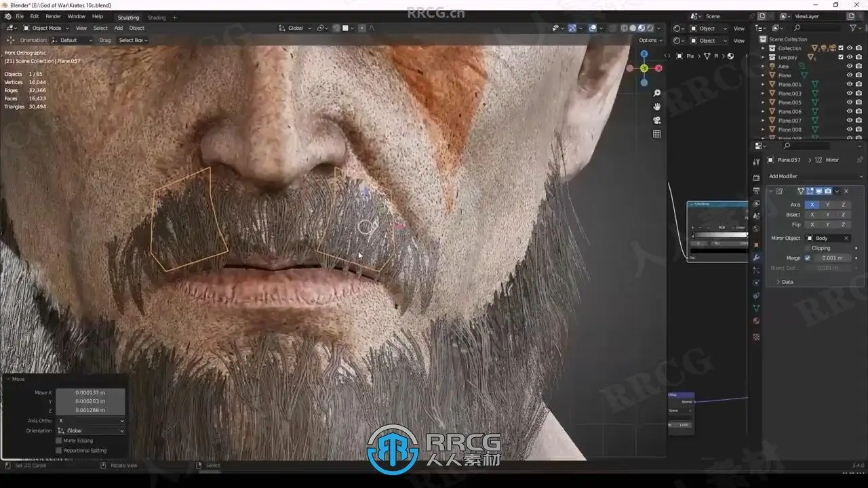Switch to the Shading workspace tab
The width and height of the screenshot is (868, 488).
point(157,18)
